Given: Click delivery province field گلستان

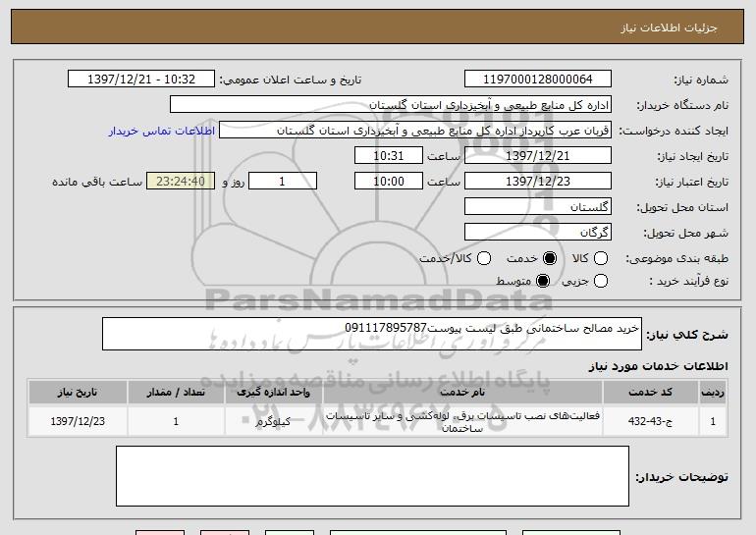Looking at the screenshot, I should (x=538, y=207).
